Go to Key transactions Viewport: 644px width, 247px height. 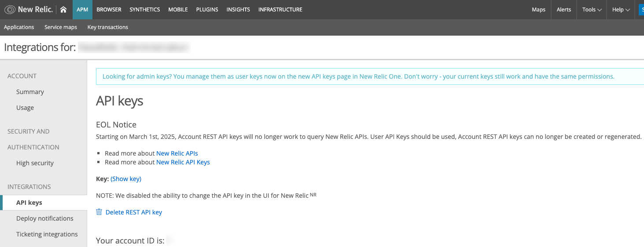[108, 27]
